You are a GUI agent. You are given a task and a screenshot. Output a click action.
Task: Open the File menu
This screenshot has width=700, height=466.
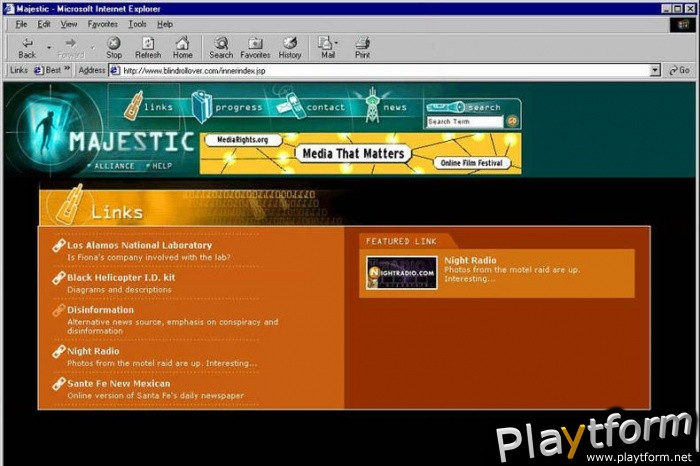tap(21, 24)
